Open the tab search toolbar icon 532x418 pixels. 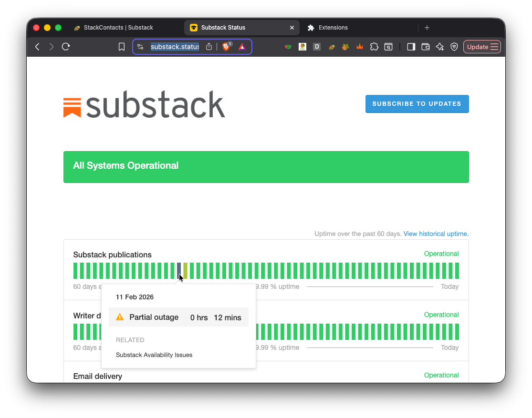click(x=388, y=47)
